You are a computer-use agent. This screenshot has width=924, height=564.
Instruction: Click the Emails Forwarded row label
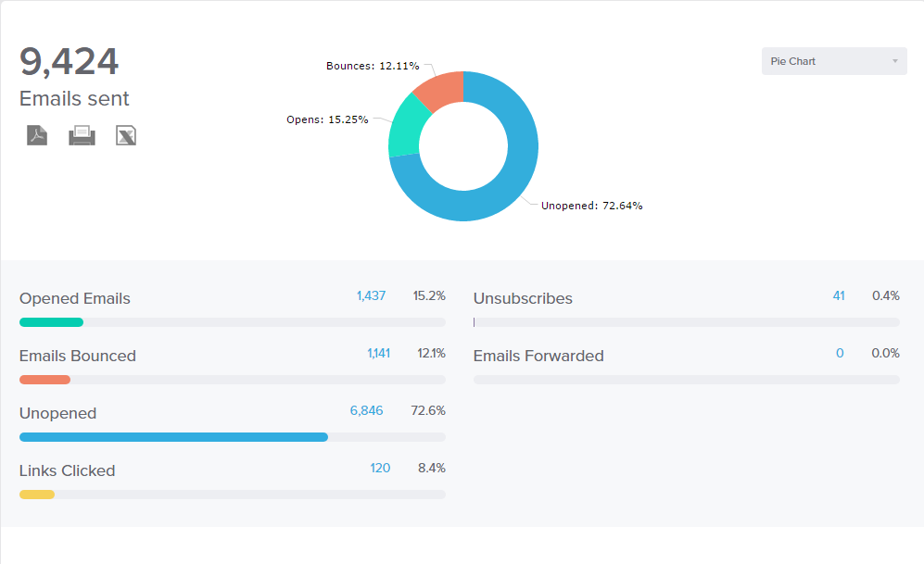click(x=538, y=356)
